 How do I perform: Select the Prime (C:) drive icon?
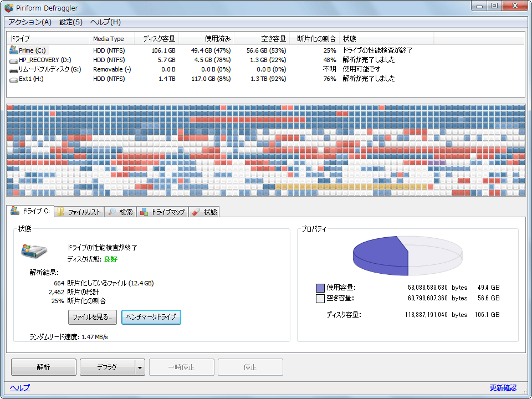pyautogui.click(x=13, y=50)
